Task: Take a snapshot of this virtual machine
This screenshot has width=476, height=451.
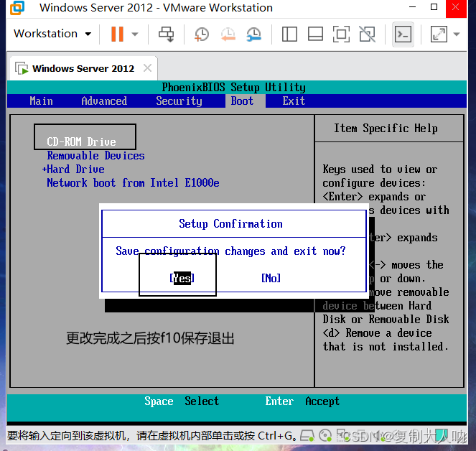Action: pyautogui.click(x=202, y=34)
